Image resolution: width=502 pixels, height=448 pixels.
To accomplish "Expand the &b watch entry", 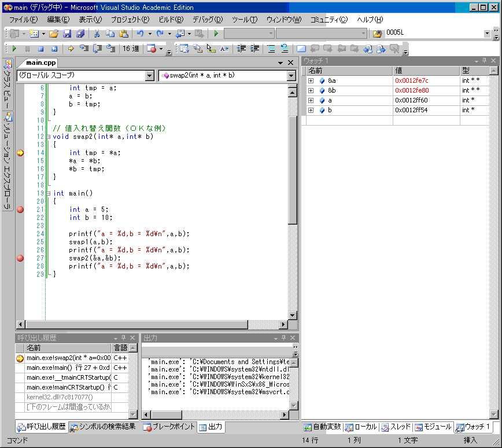I will click(311, 91).
